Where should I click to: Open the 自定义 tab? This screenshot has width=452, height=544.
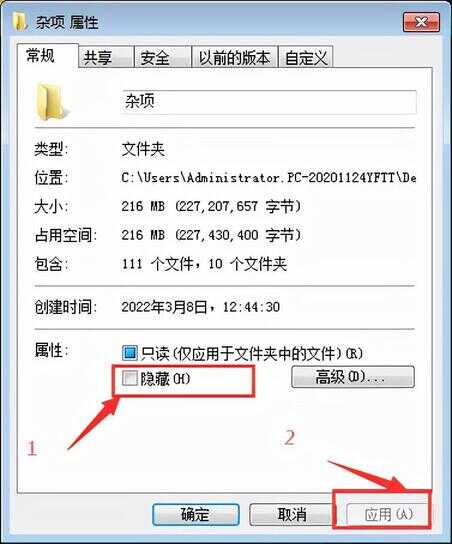point(306,57)
